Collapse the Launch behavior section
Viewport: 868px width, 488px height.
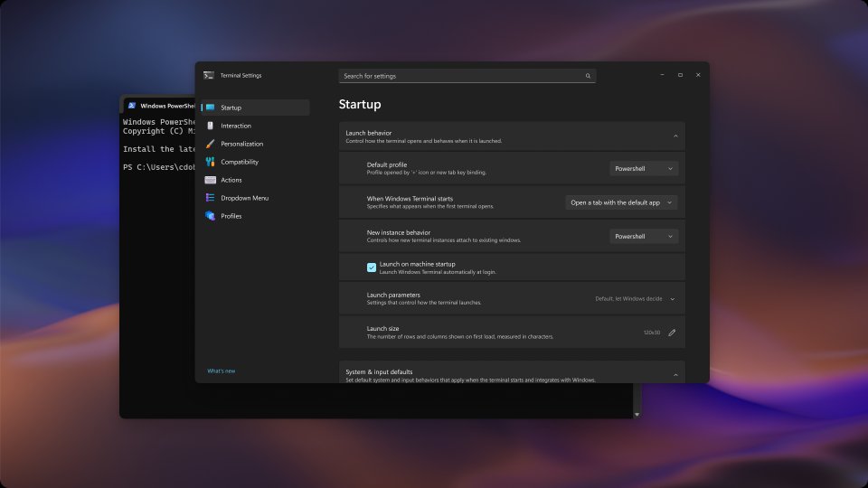point(675,136)
